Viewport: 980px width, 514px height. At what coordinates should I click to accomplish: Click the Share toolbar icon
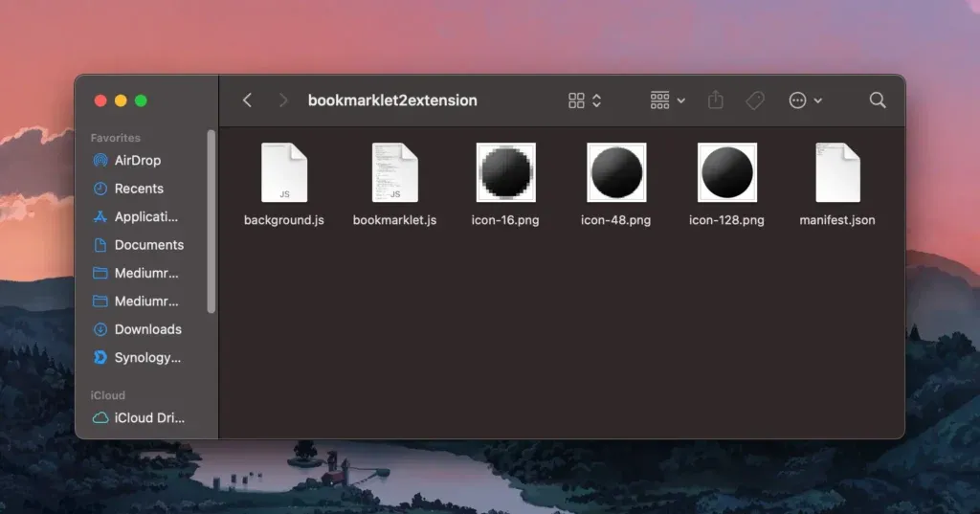click(x=716, y=100)
